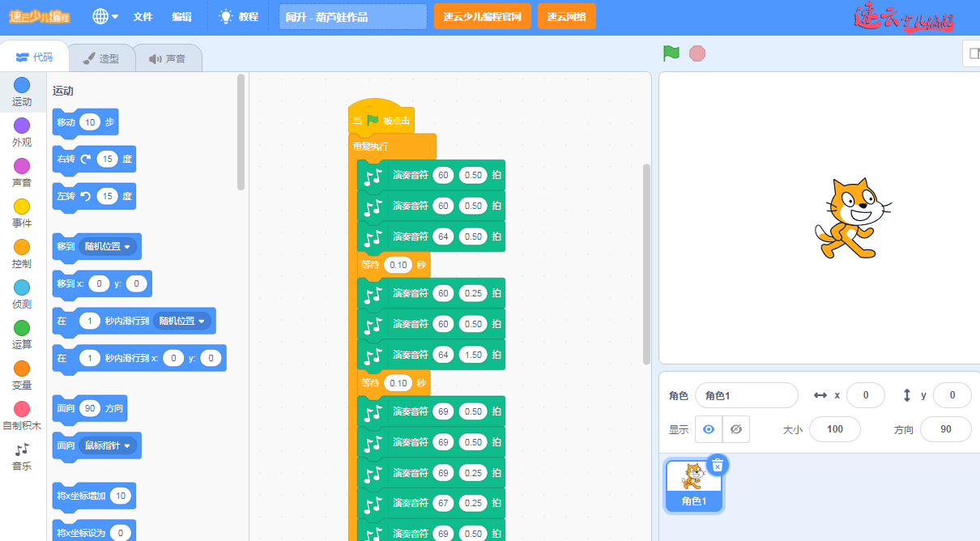
Task: Click the 速云少儿编程官网 button
Action: click(482, 16)
